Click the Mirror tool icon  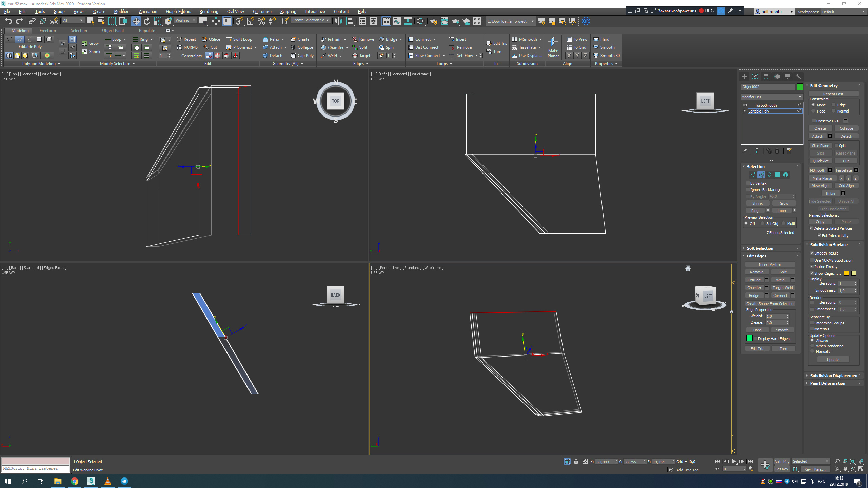pyautogui.click(x=338, y=21)
